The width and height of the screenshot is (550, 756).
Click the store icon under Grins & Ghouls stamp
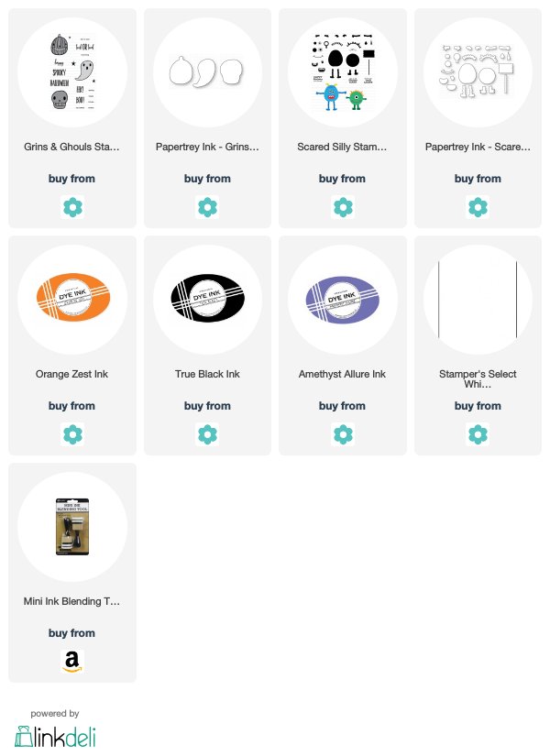[x=72, y=207]
